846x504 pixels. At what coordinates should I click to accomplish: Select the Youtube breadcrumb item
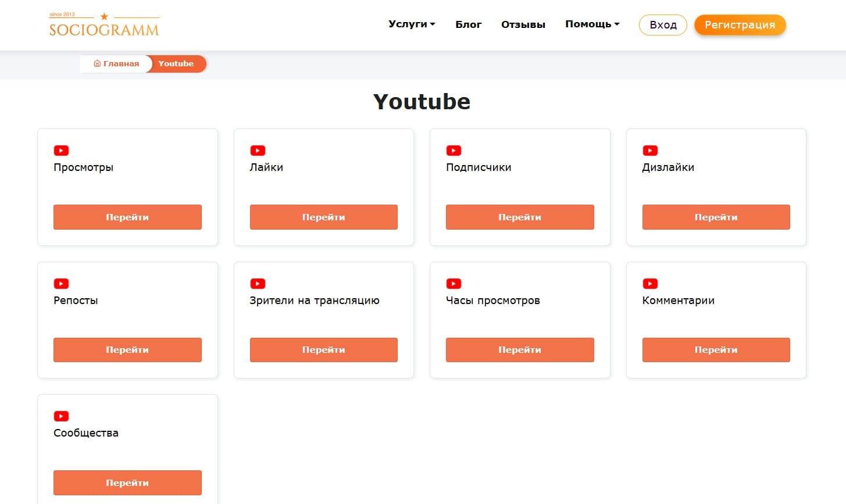(x=176, y=63)
